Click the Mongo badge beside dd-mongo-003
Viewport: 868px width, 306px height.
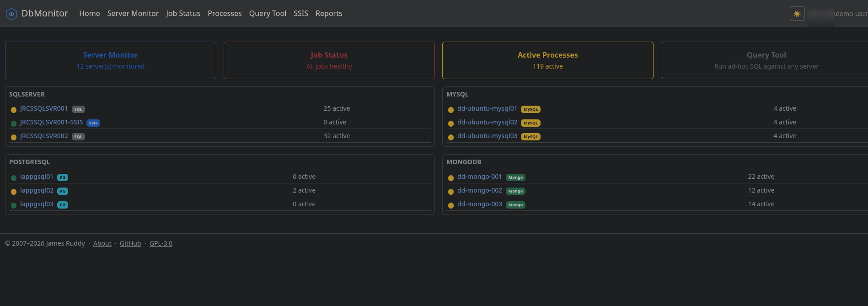coord(515,205)
